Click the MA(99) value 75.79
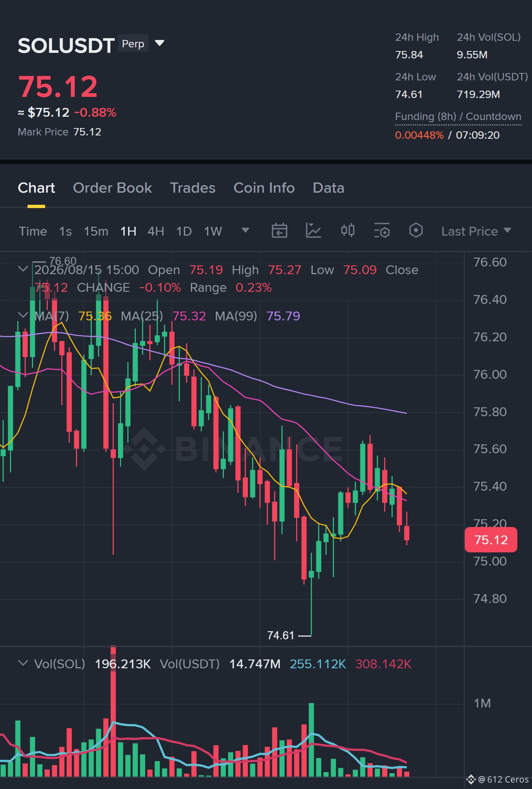532x789 pixels. tap(283, 316)
